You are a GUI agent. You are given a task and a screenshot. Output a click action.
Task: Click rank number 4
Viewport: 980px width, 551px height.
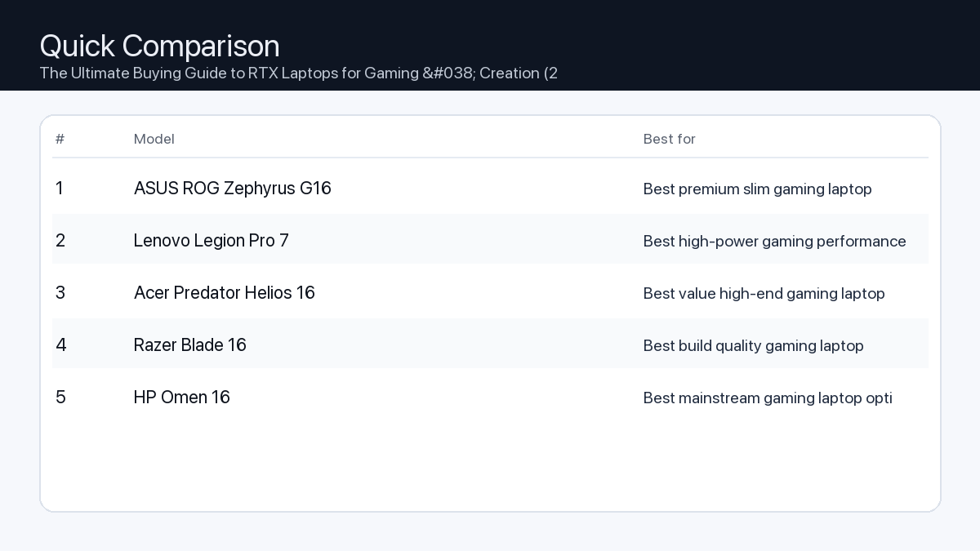(61, 345)
